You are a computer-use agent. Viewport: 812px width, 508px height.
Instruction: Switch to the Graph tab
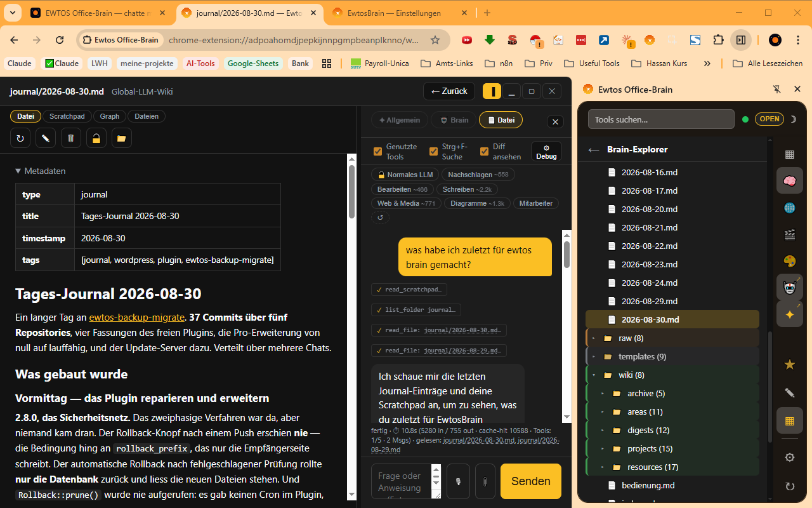110,116
